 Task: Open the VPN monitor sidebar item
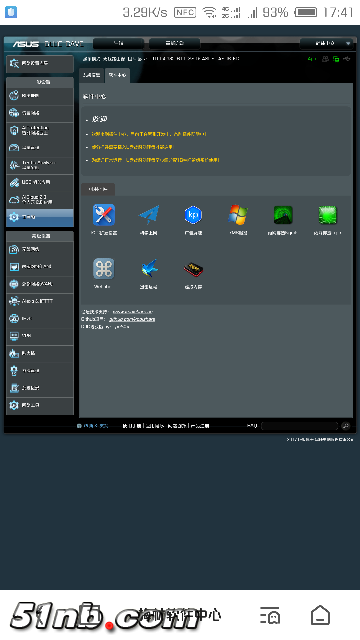pyautogui.click(x=40, y=336)
